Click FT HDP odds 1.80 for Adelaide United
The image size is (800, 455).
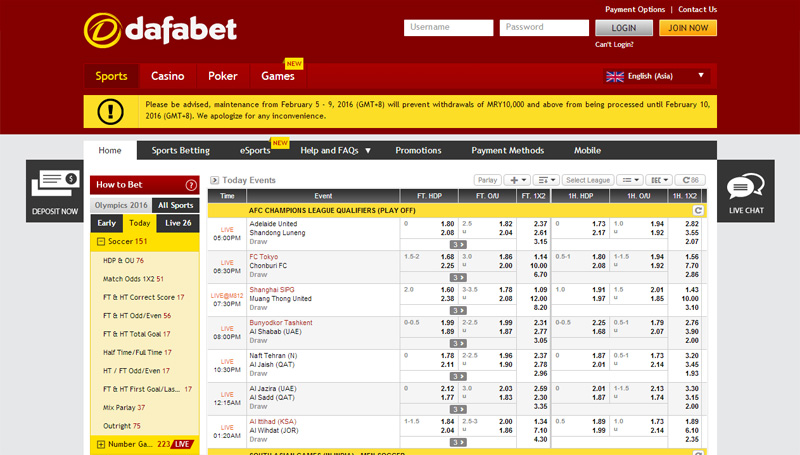(447, 224)
